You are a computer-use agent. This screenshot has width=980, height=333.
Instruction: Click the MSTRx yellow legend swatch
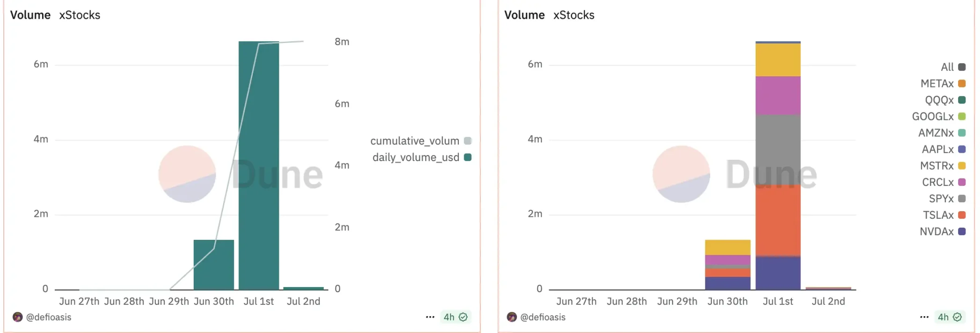[962, 166]
